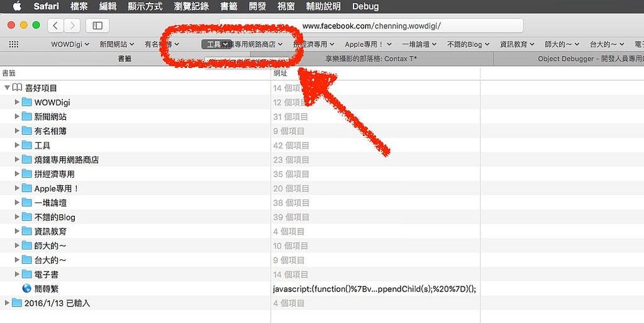Switch to the 書籤 tab
This screenshot has height=323, width=644.
pos(125,59)
